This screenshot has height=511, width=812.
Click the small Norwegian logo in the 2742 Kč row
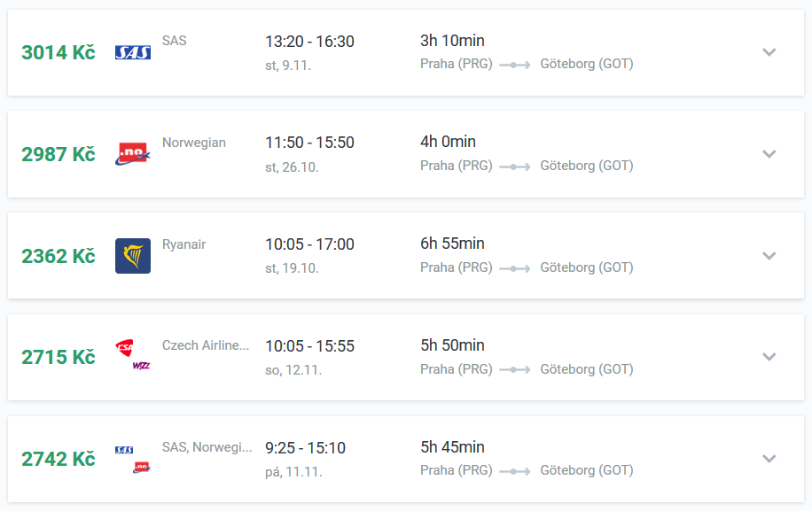click(x=141, y=467)
